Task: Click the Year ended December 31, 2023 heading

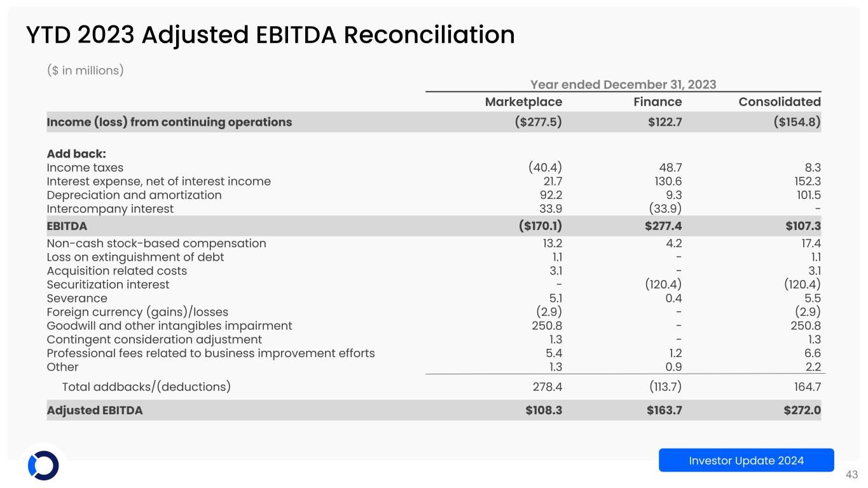Action: [x=623, y=85]
